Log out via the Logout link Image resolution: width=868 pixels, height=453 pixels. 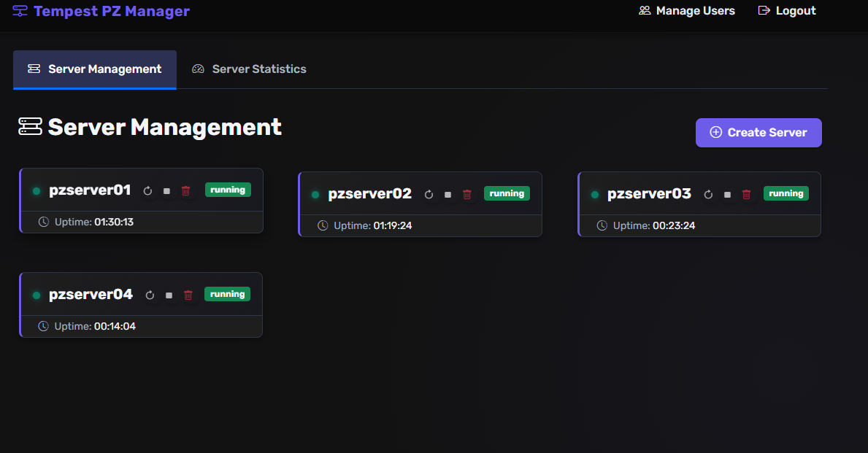click(787, 10)
